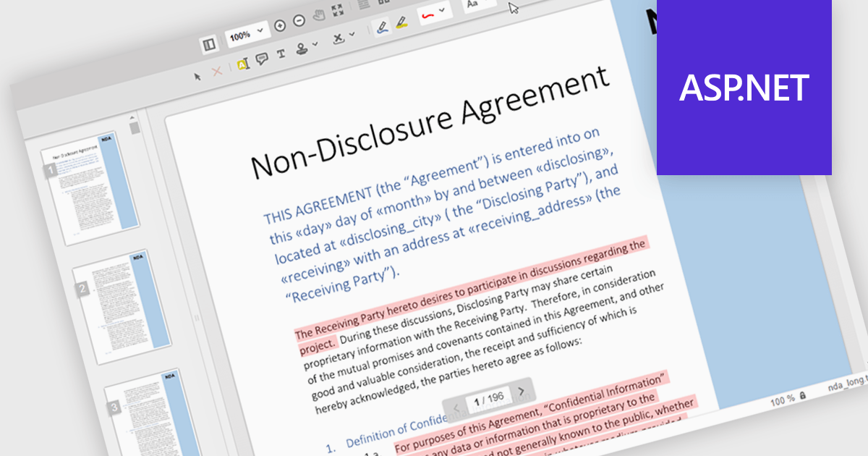Go to next page using right chevron
Screen dimensions: 868x456
(521, 392)
